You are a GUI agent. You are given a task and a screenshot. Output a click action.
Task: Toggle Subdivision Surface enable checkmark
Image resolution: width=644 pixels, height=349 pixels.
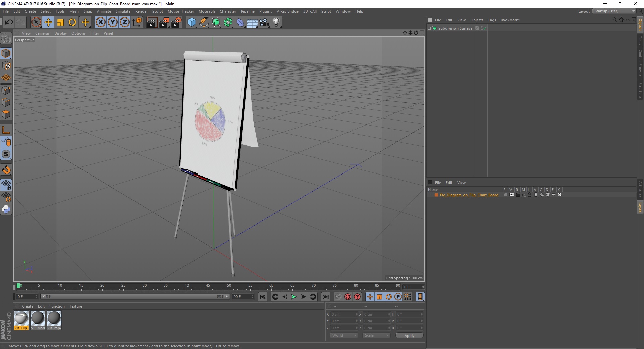485,28
